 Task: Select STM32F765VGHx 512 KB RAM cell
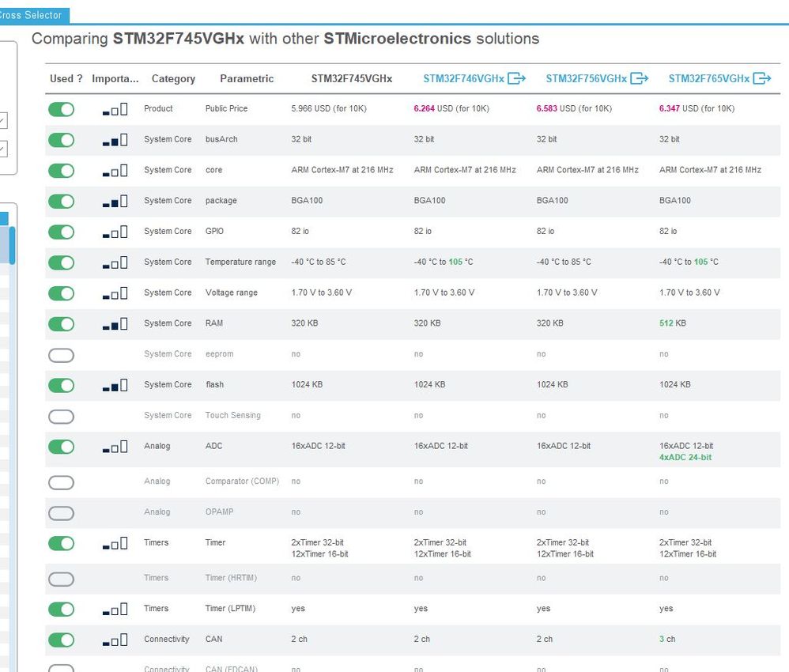(673, 323)
